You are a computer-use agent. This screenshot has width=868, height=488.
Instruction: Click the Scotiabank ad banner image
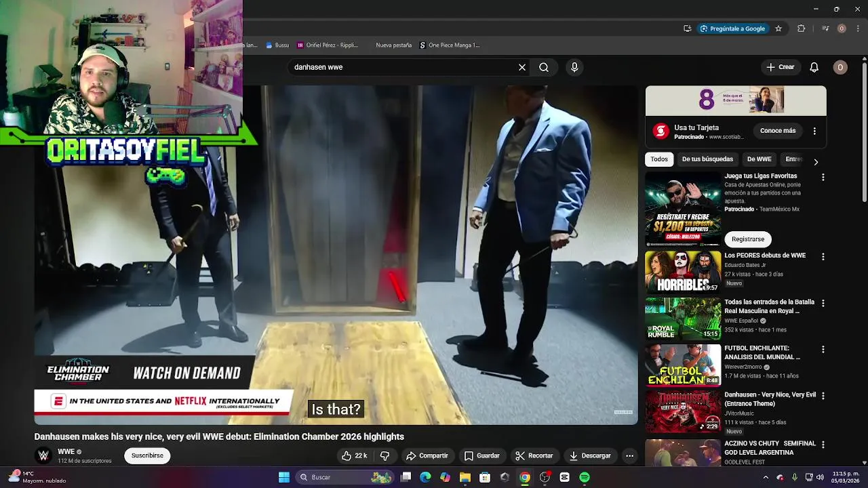736,101
